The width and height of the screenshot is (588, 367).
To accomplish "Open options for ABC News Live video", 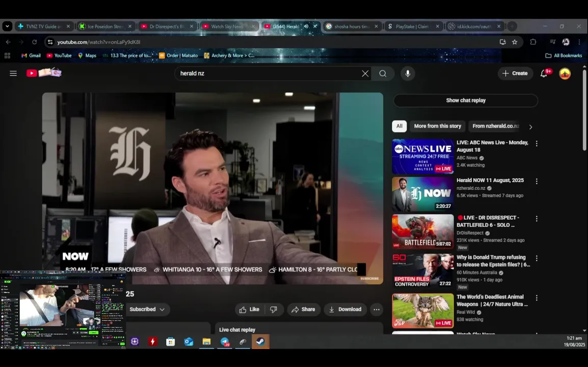I will coord(537,144).
